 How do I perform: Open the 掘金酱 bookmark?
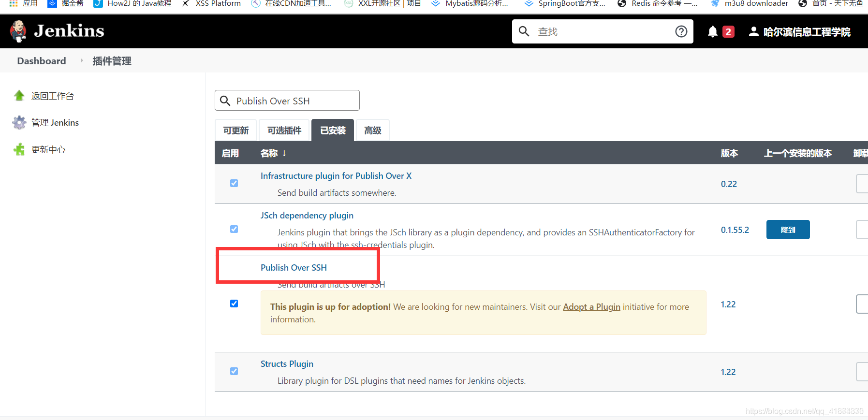pos(66,3)
